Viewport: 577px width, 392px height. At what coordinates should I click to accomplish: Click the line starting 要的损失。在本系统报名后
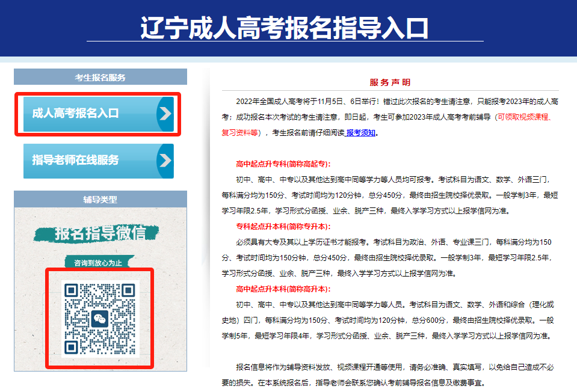pos(354,383)
